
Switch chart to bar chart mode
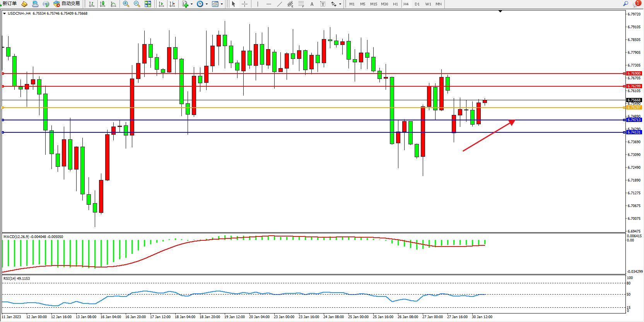92,4
